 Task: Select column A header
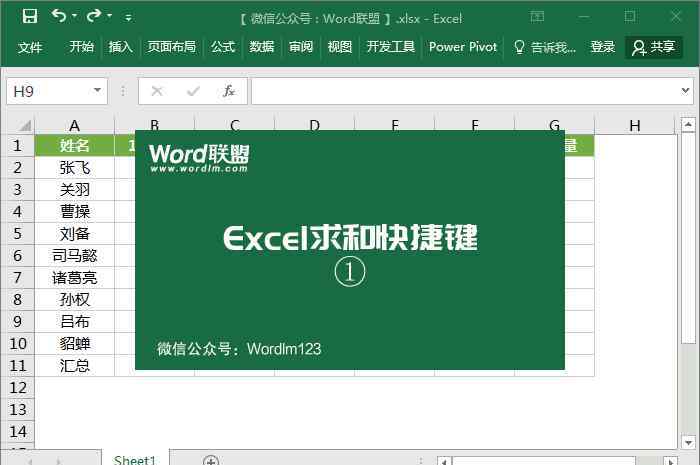(75, 125)
